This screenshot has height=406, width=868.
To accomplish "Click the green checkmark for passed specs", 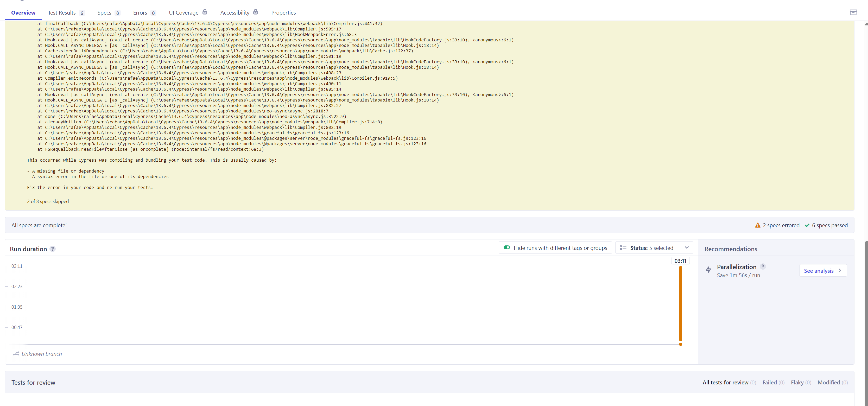I will click(807, 225).
